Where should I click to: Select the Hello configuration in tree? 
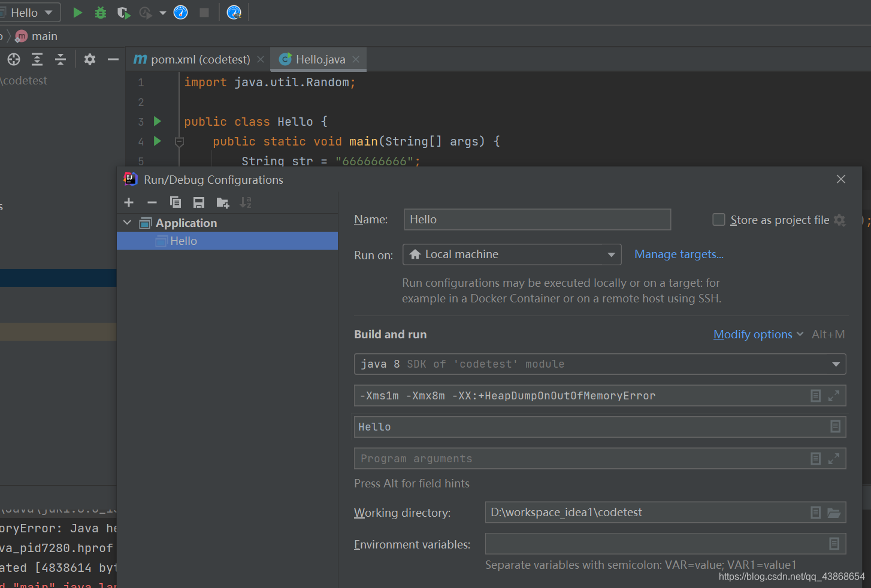(227, 241)
